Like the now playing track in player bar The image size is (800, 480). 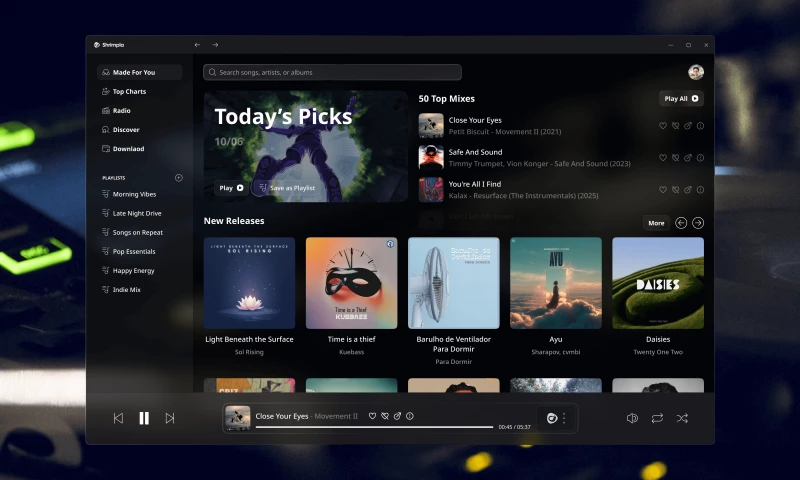372,416
